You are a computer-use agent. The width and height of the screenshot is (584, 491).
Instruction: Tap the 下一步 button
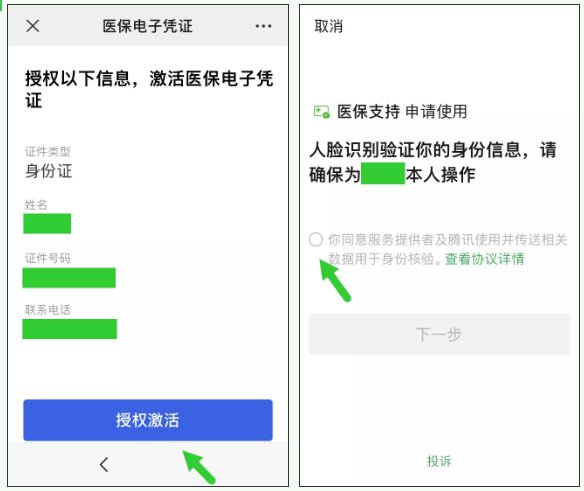(x=439, y=334)
